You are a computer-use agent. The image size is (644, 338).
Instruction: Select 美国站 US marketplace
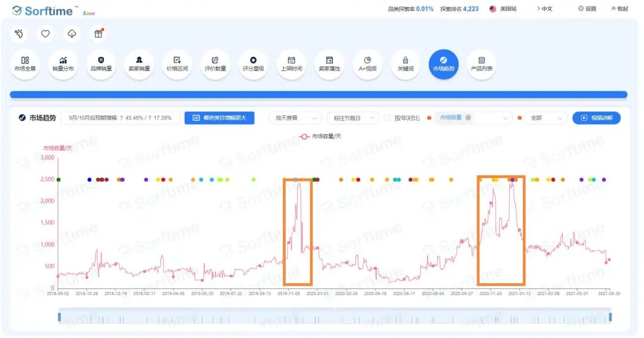point(508,8)
